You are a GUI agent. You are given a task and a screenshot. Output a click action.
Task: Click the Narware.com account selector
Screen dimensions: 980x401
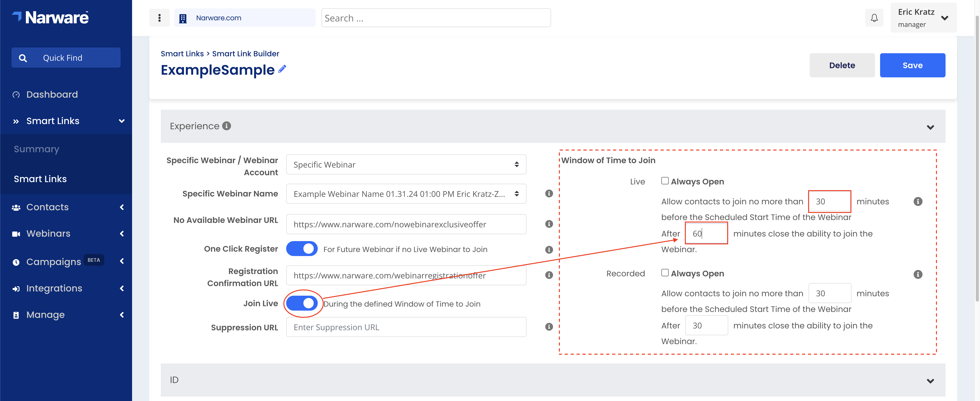[245, 18]
